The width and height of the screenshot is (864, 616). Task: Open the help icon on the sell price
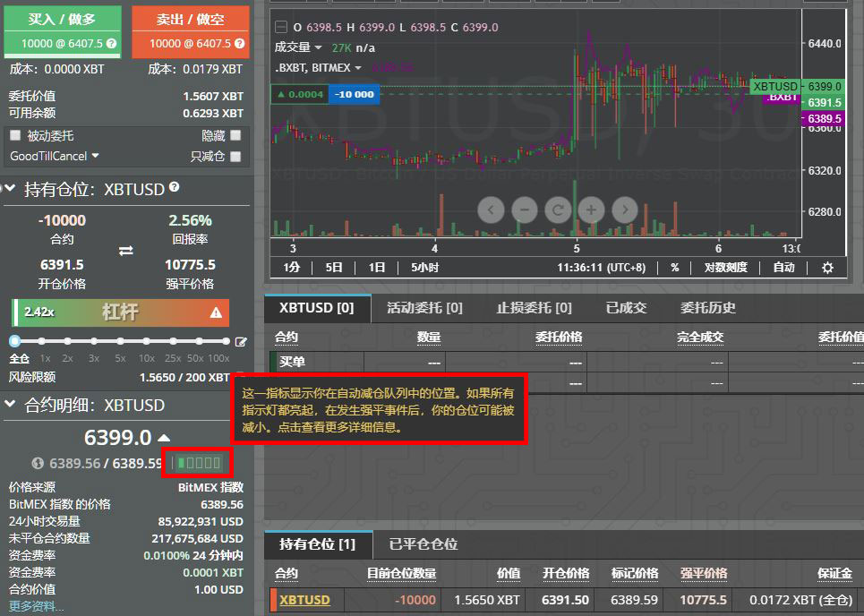tap(239, 44)
